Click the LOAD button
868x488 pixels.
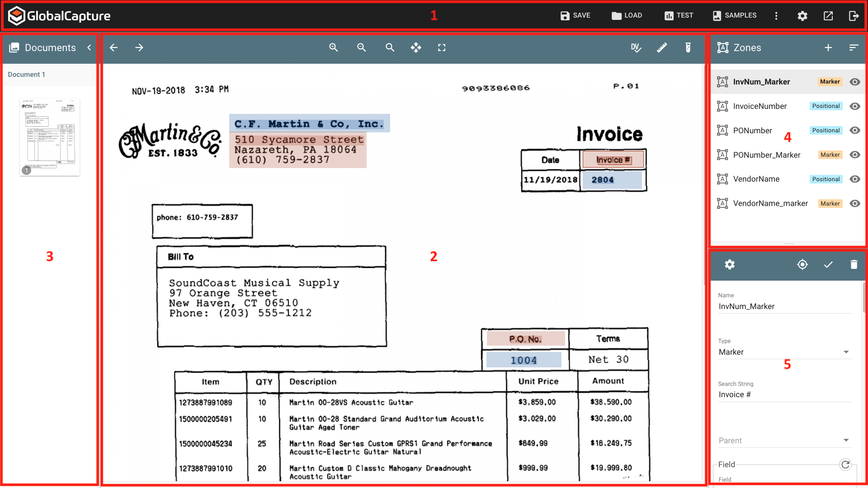point(627,16)
